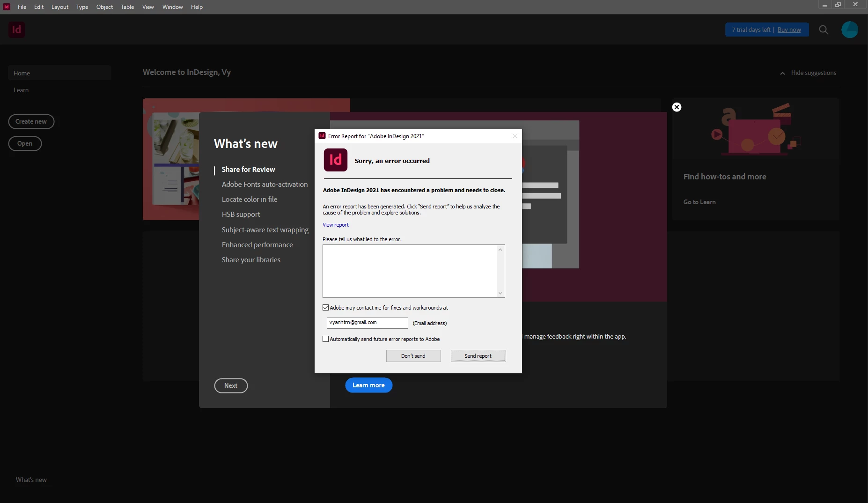
Task: Open the File menu
Action: click(x=22, y=7)
